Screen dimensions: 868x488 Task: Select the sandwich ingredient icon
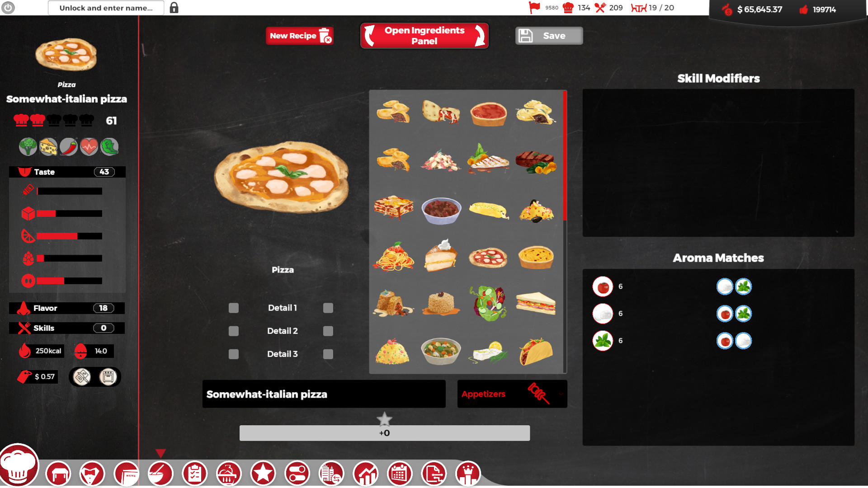tap(533, 304)
